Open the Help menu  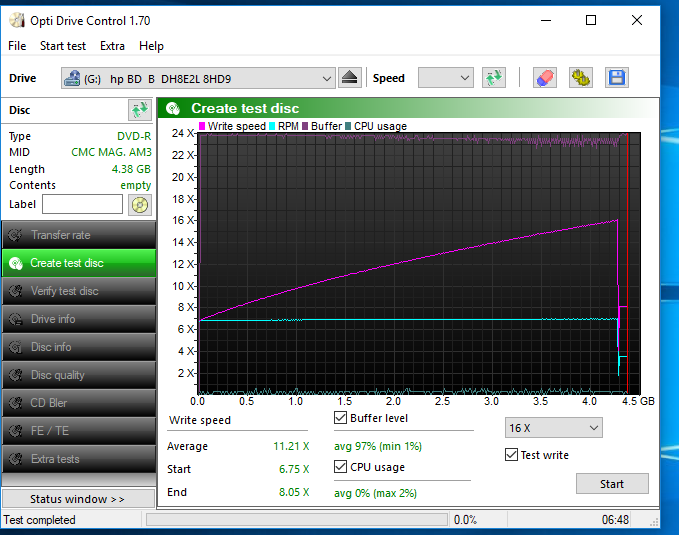[x=151, y=46]
